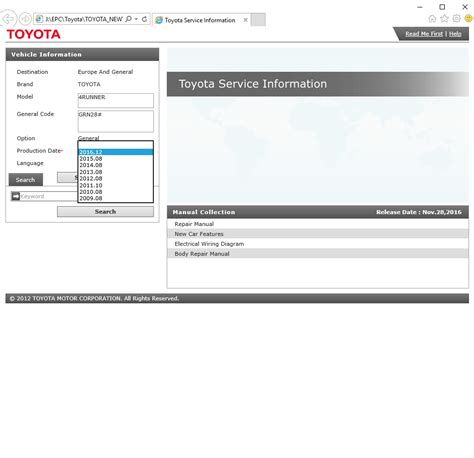Click the search magnifier in the address bar
This screenshot has width=474, height=458.
tap(128, 19)
